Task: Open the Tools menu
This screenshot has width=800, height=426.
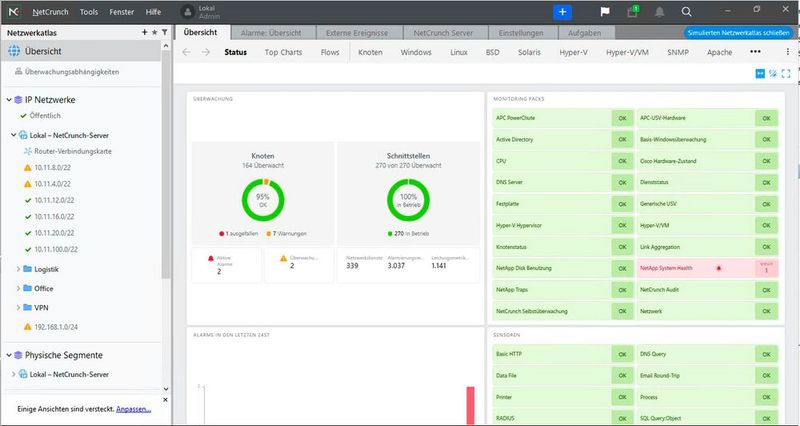Action: (x=89, y=12)
